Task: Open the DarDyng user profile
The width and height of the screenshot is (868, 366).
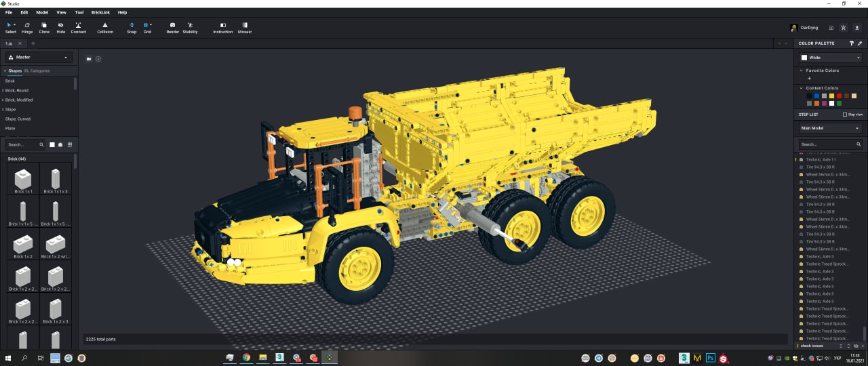Action: click(805, 28)
